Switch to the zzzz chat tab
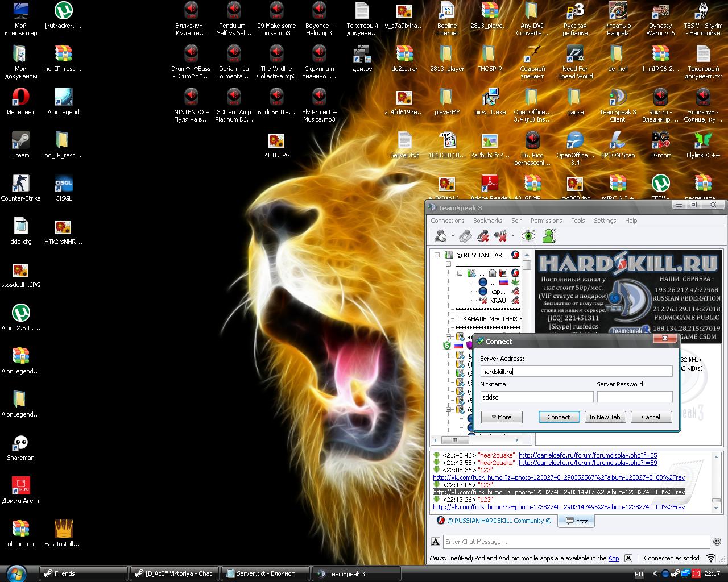728x582 pixels. point(576,521)
